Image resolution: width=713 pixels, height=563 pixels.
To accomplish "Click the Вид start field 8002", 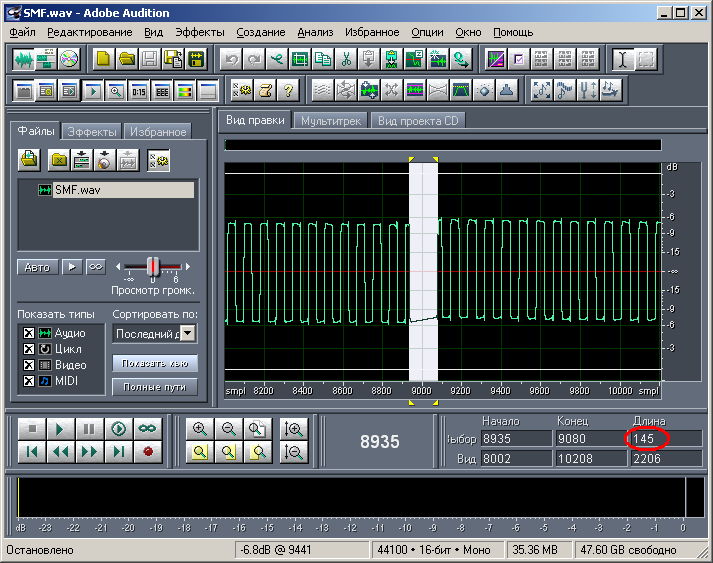I will [516, 458].
